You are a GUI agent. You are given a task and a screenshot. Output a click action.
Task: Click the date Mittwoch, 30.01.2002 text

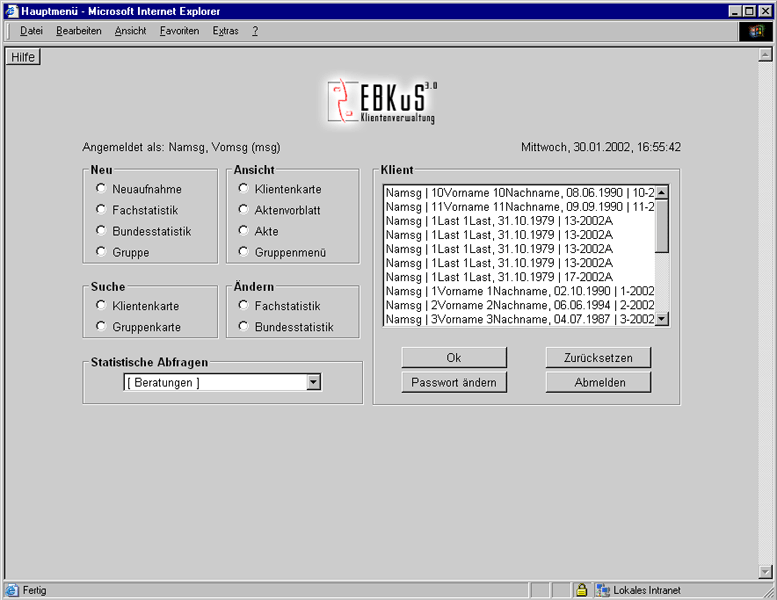pos(601,147)
